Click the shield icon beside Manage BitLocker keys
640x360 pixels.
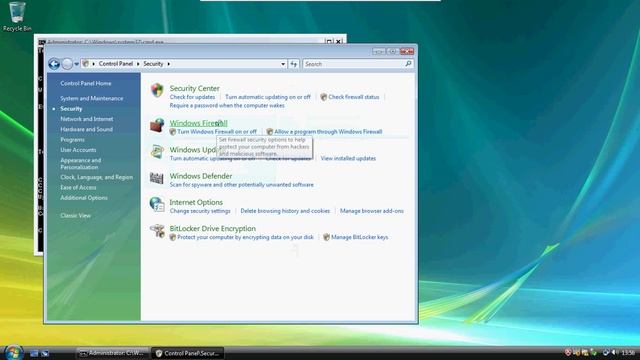pyautogui.click(x=327, y=237)
